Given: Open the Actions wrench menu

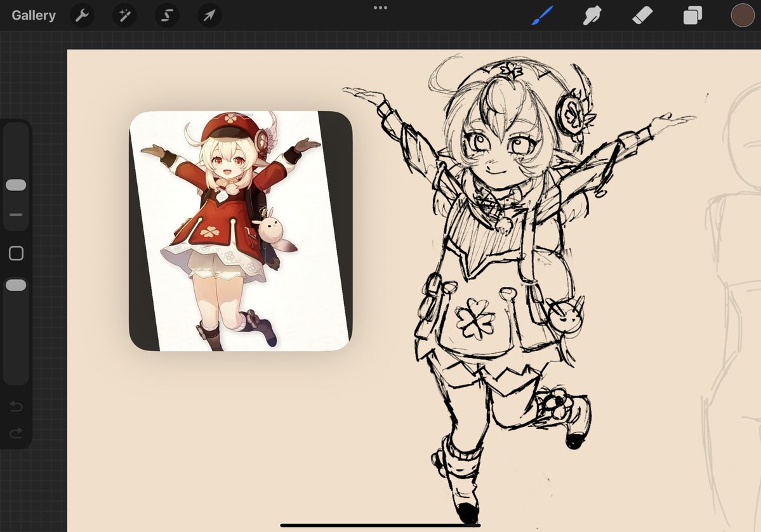Looking at the screenshot, I should pos(82,15).
